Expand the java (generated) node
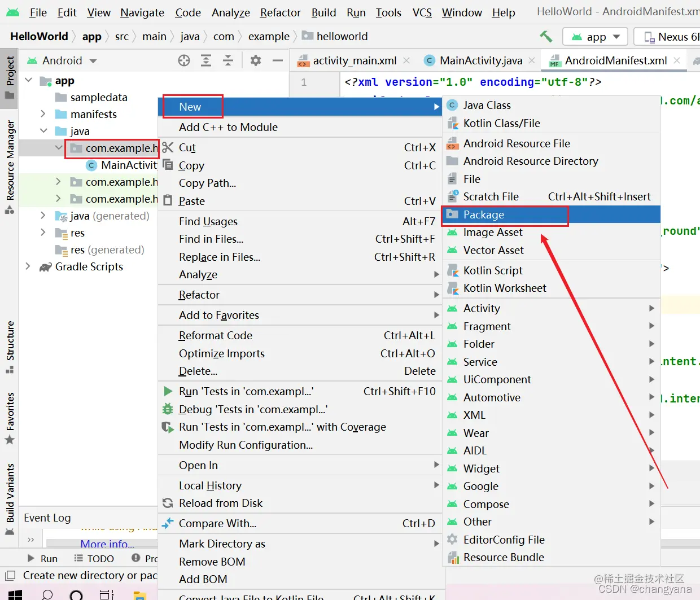 click(43, 216)
